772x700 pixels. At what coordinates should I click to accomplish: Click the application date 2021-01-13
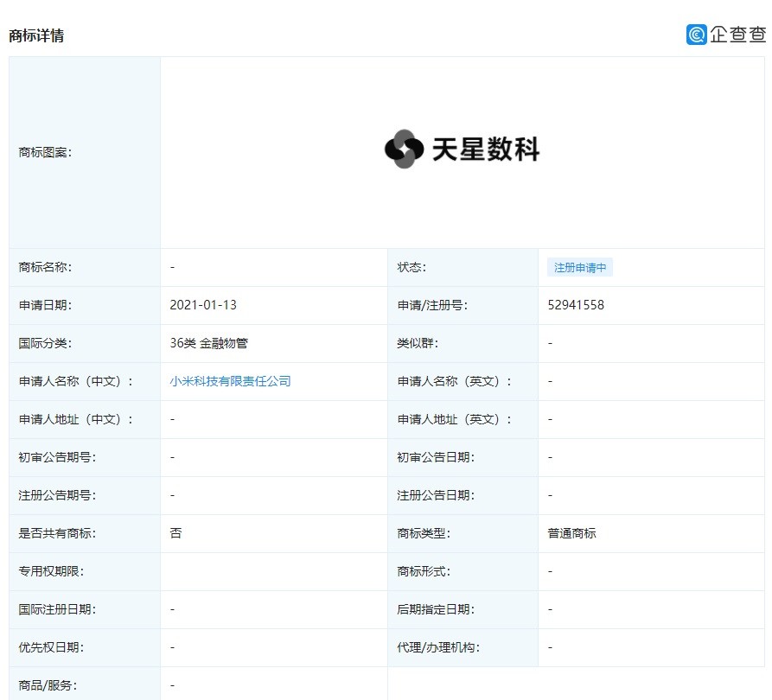203,305
